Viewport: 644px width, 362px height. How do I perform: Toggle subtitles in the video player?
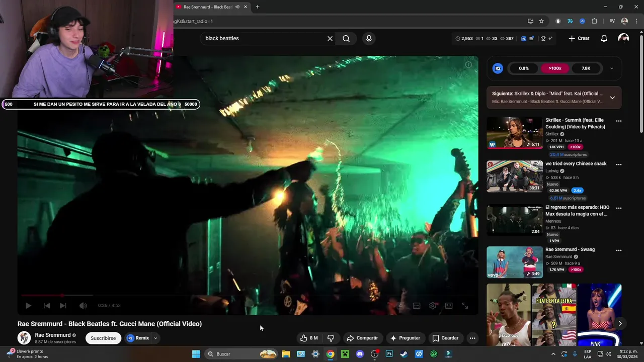pos(417,305)
